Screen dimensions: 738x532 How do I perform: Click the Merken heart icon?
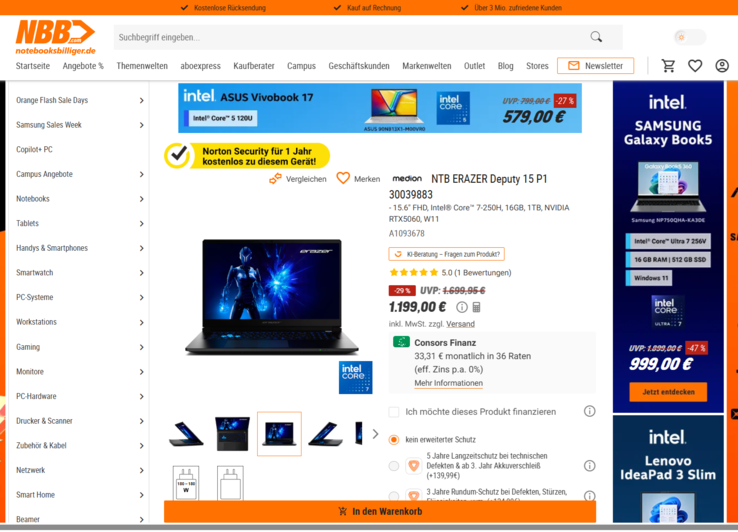[x=343, y=178]
